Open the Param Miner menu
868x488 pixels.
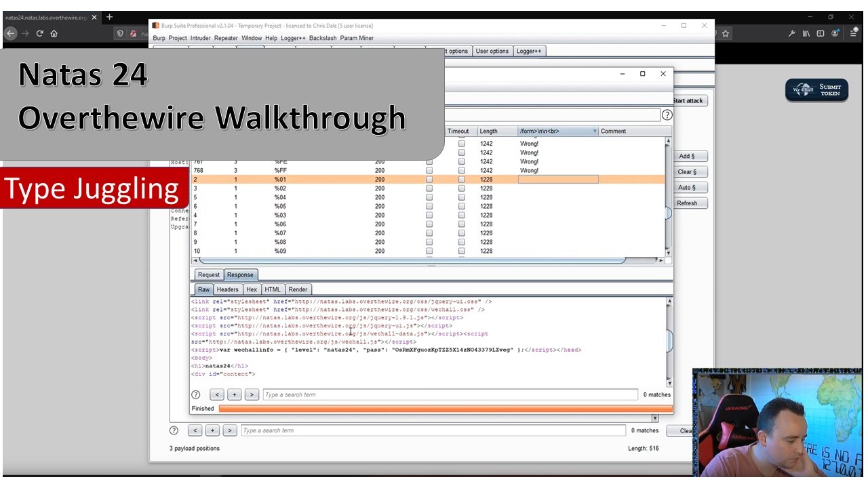(x=357, y=38)
